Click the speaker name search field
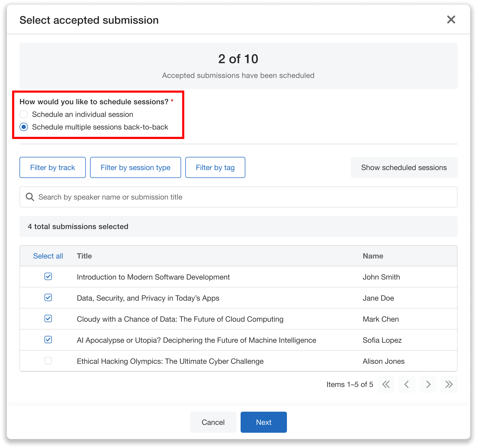The image size is (477, 448). point(168,197)
